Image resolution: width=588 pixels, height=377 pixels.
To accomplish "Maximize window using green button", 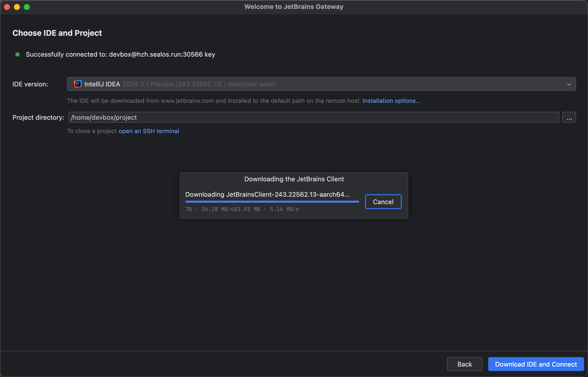I will point(27,7).
